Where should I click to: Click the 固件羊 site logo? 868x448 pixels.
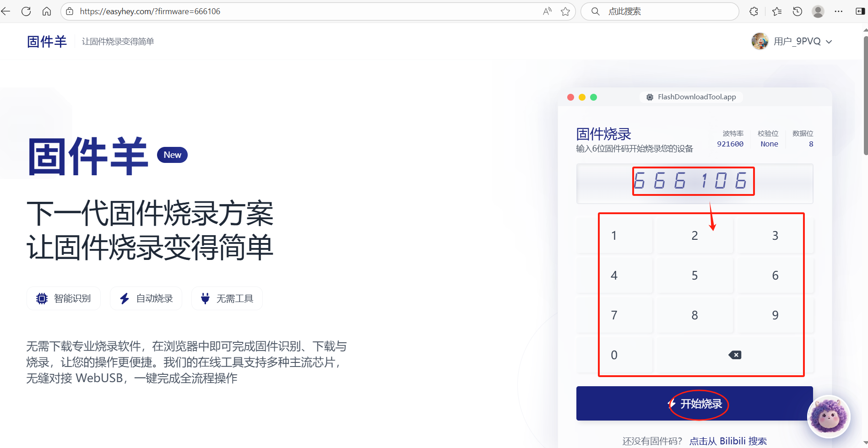[47, 42]
